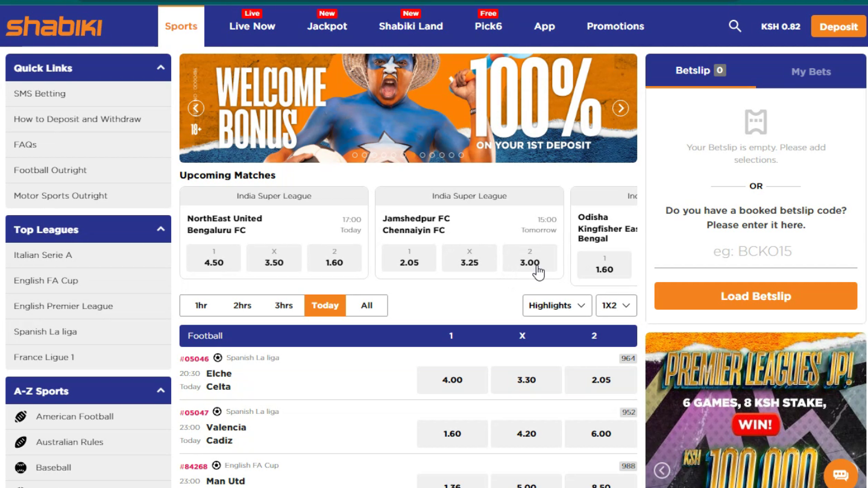This screenshot has width=868, height=488.
Task: Click Shabiki logo to go home
Action: (54, 26)
